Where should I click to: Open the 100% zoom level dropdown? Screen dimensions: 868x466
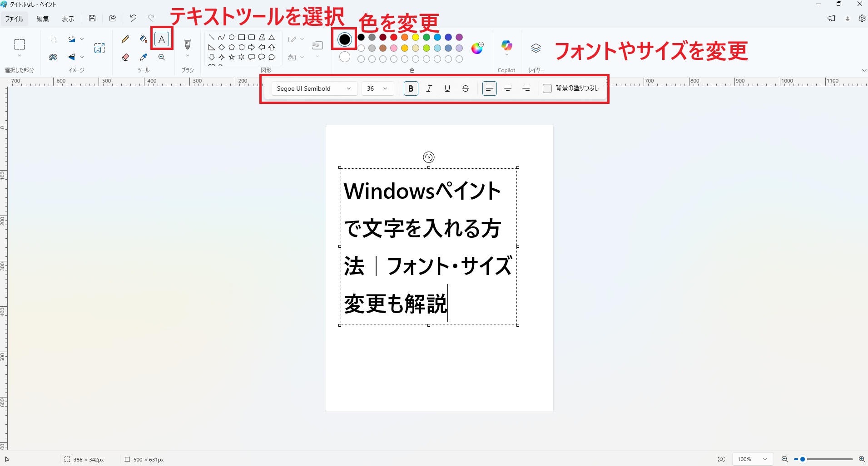(x=752, y=459)
